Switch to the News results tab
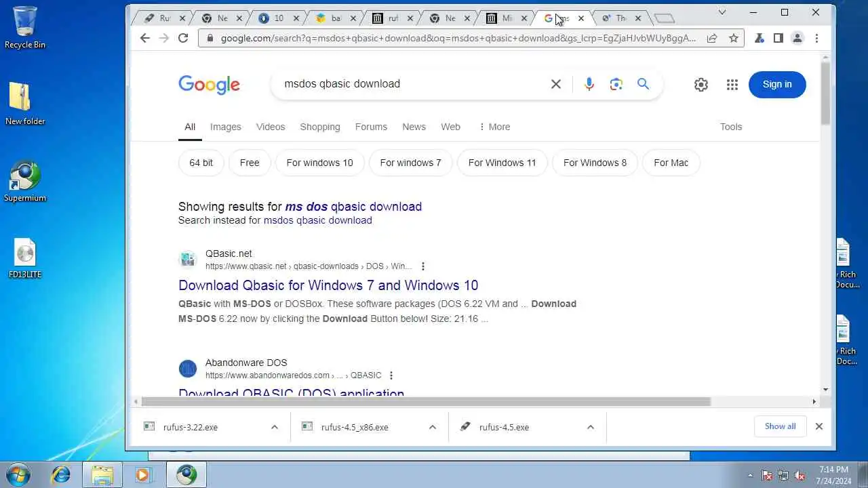Screen dimensions: 868x488 click(x=414, y=127)
